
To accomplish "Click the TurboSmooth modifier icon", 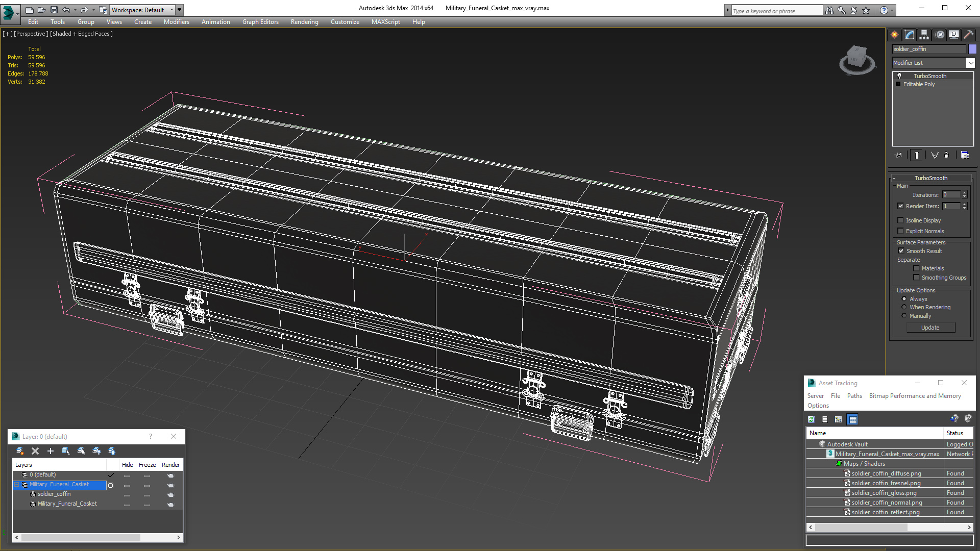I will (899, 76).
